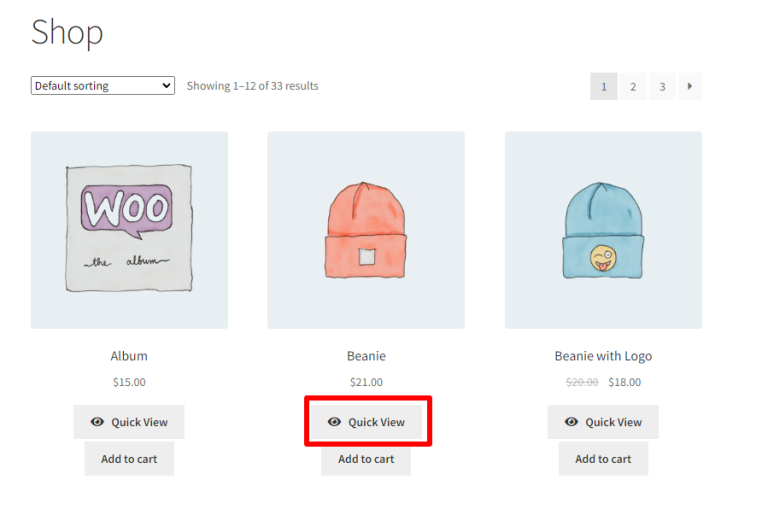Navigate to page 3 of results
This screenshot has height=509, width=768.
(661, 86)
